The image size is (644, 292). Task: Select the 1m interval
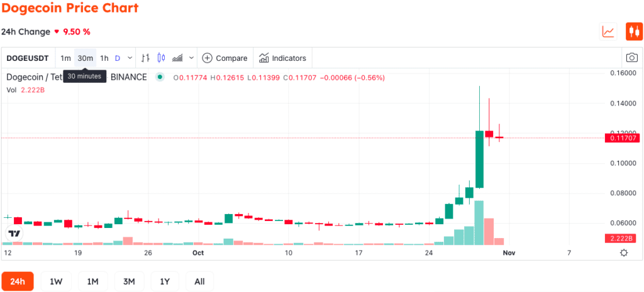(x=65, y=58)
